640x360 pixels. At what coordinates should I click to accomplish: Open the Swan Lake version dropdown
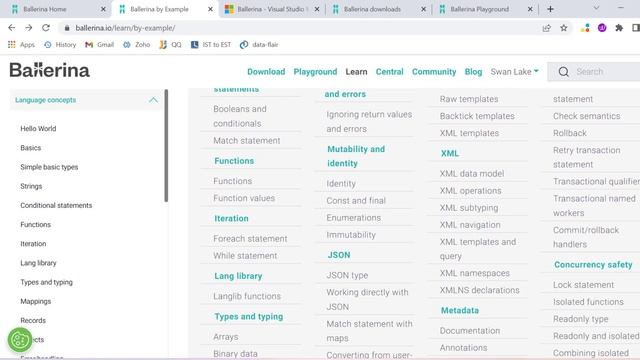pos(514,71)
